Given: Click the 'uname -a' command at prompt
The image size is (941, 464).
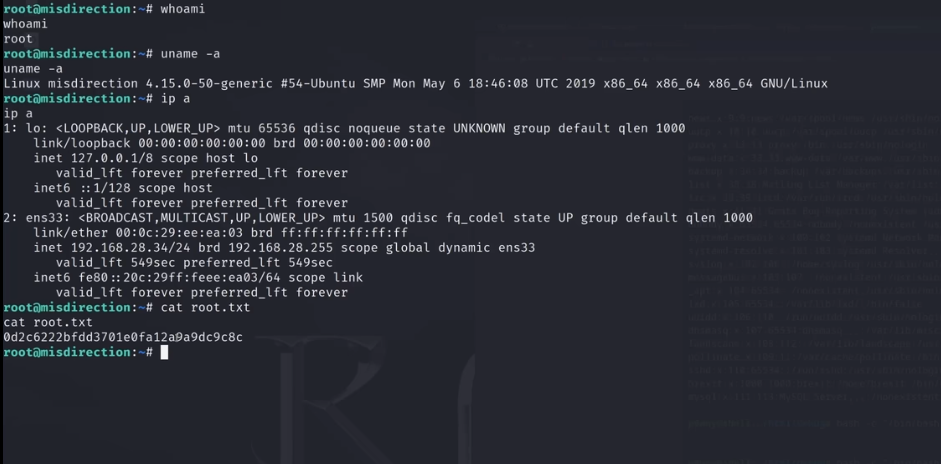Looking at the screenshot, I should pos(190,54).
